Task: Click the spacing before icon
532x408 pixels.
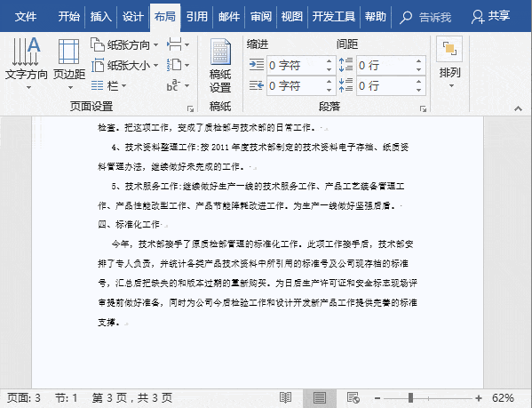Action: [345, 65]
